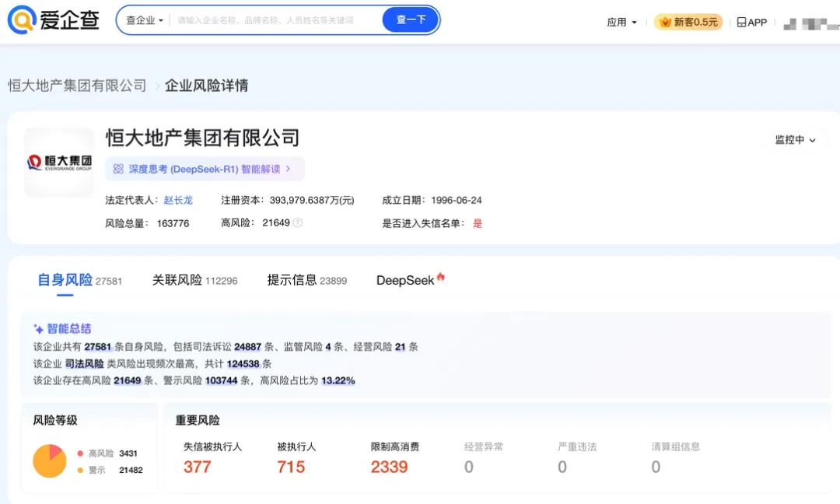Expand the 应用 dropdown menu
The height and width of the screenshot is (504, 840).
621,23
